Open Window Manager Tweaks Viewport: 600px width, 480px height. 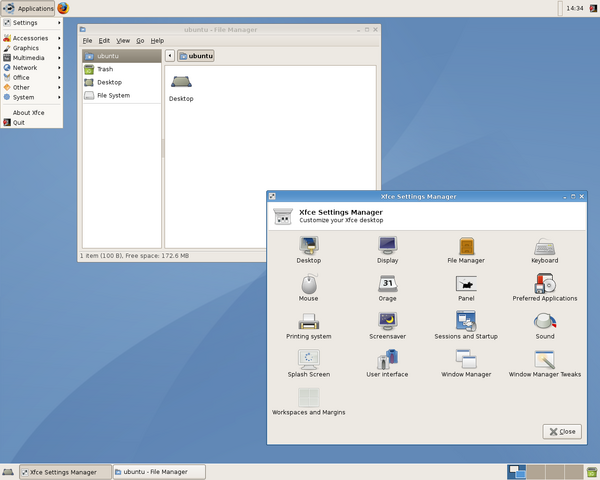pos(544,360)
